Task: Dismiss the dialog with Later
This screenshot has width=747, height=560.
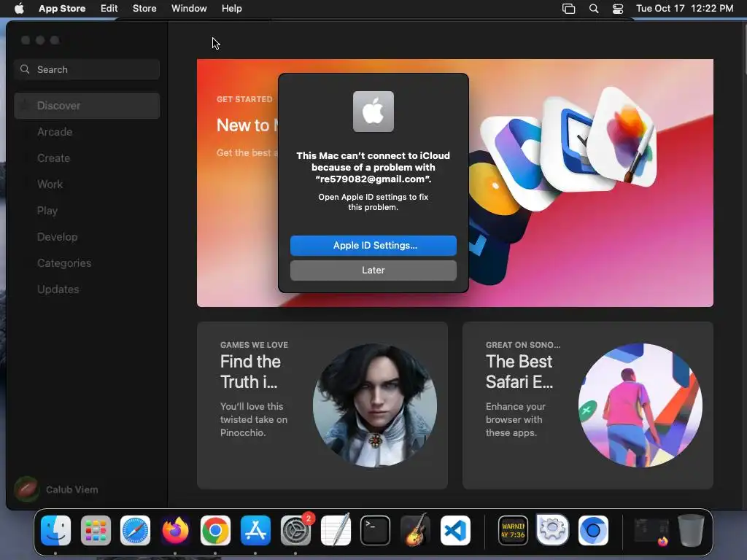Action: (373, 270)
